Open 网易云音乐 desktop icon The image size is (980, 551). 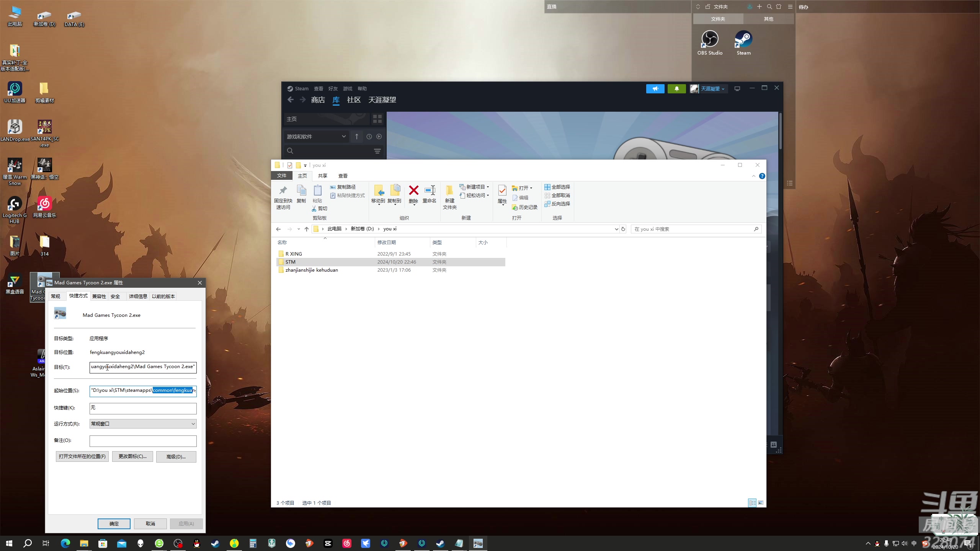[x=45, y=207]
